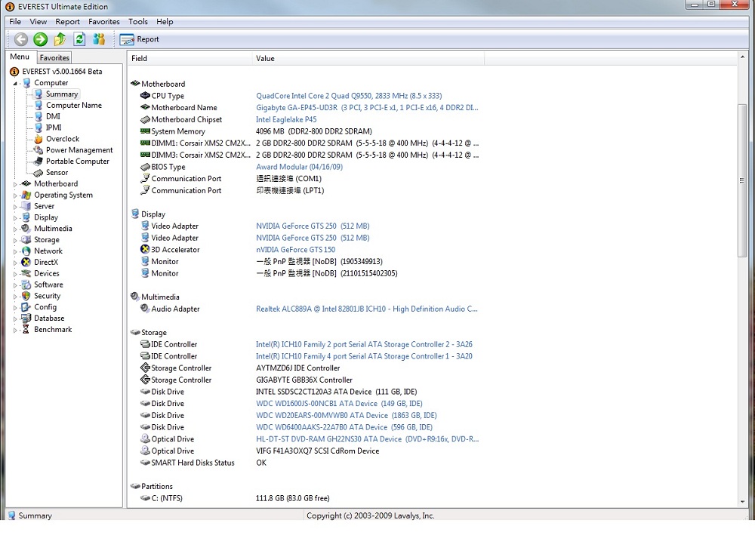Switch to the Favorites tab in sidebar
This screenshot has width=755, height=560.
pyautogui.click(x=54, y=57)
